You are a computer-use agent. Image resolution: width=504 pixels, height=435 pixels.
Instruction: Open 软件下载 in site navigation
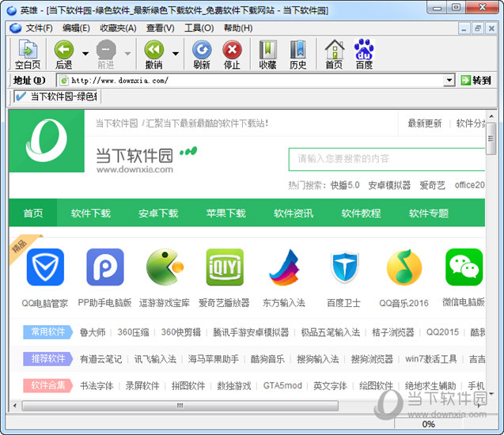[x=91, y=213]
